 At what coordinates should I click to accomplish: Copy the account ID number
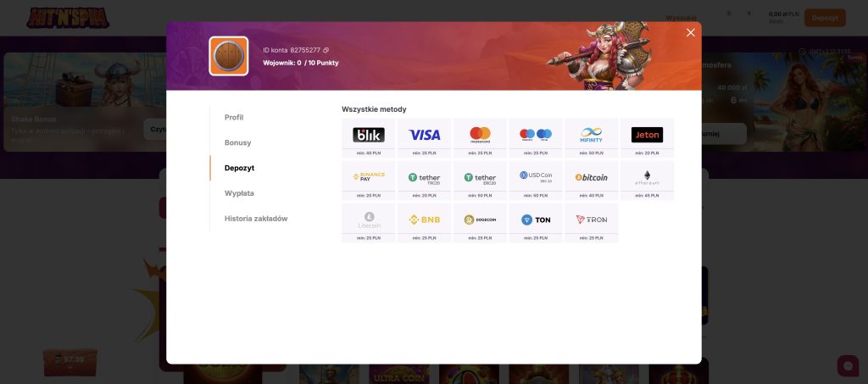click(x=326, y=50)
